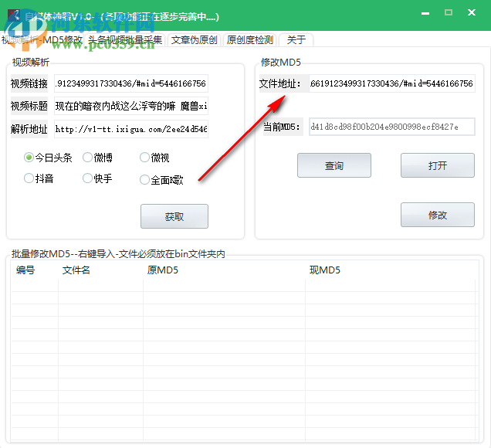Click the 查询 button

334,165
